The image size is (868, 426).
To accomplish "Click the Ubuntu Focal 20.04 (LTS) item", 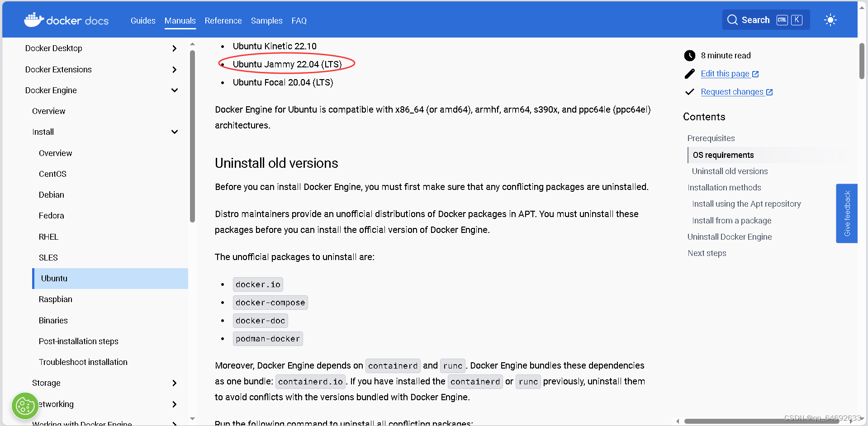I will [283, 82].
